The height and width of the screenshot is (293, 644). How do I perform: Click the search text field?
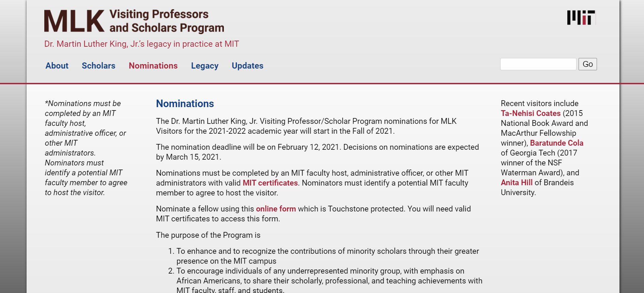pyautogui.click(x=538, y=64)
